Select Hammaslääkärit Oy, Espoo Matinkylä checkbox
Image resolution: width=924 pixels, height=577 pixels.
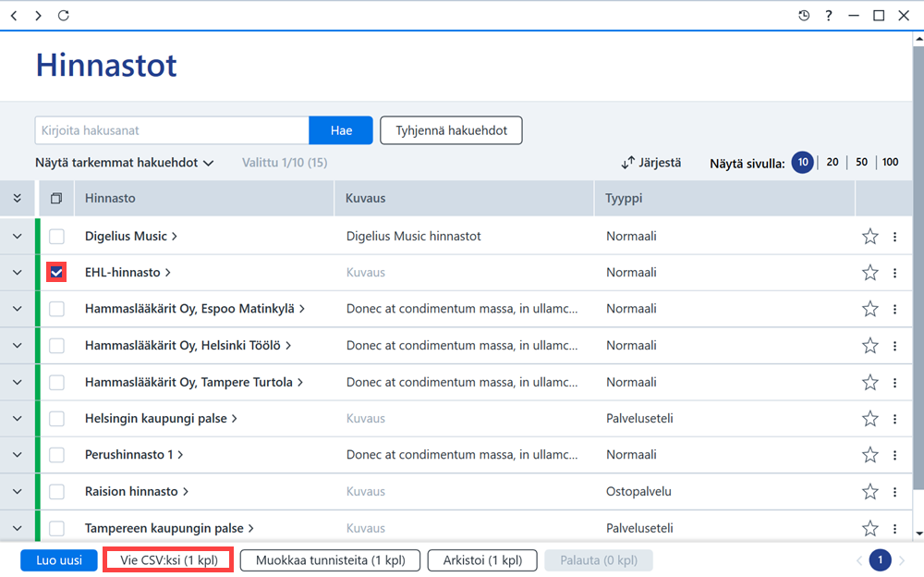point(56,309)
